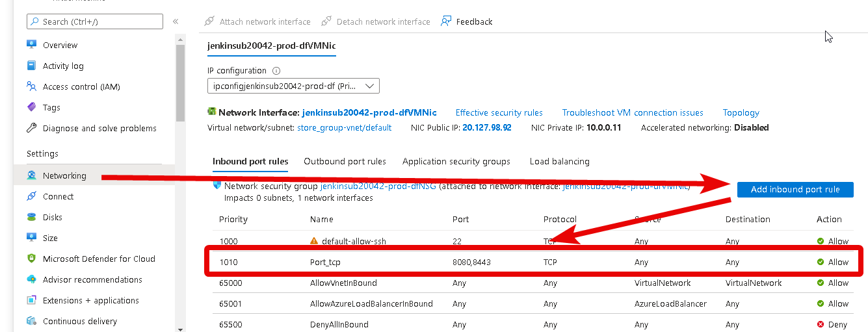Image resolution: width=868 pixels, height=332 pixels.
Task: Click Detach network interface button
Action: [376, 21]
